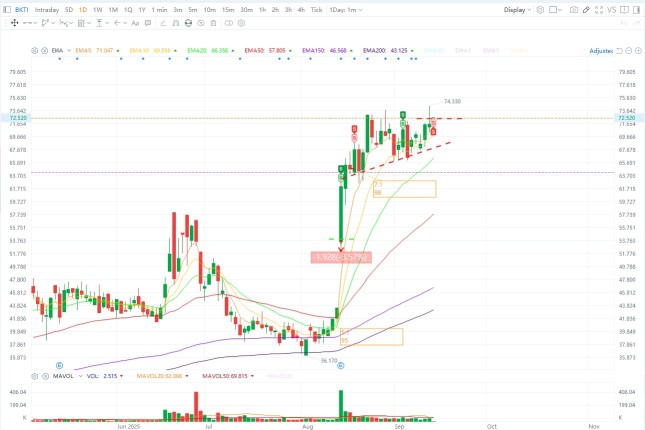Enter fullscreen chart mode

[599, 9]
